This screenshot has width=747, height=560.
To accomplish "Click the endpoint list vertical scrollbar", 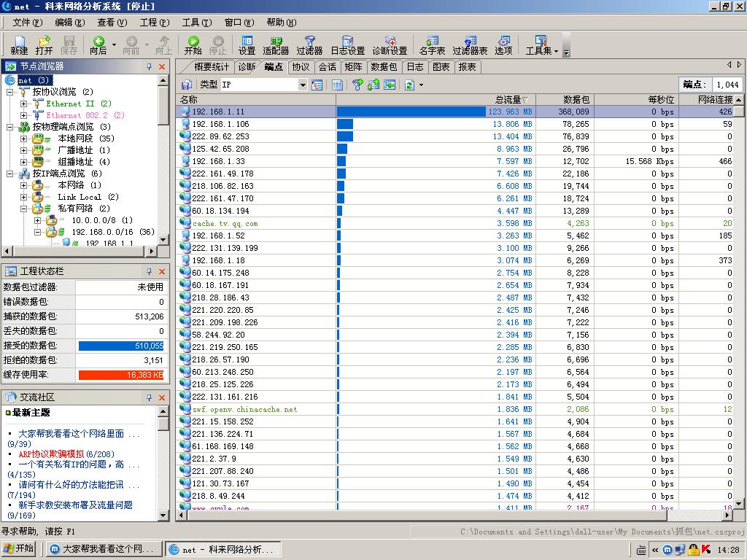I will [738, 292].
